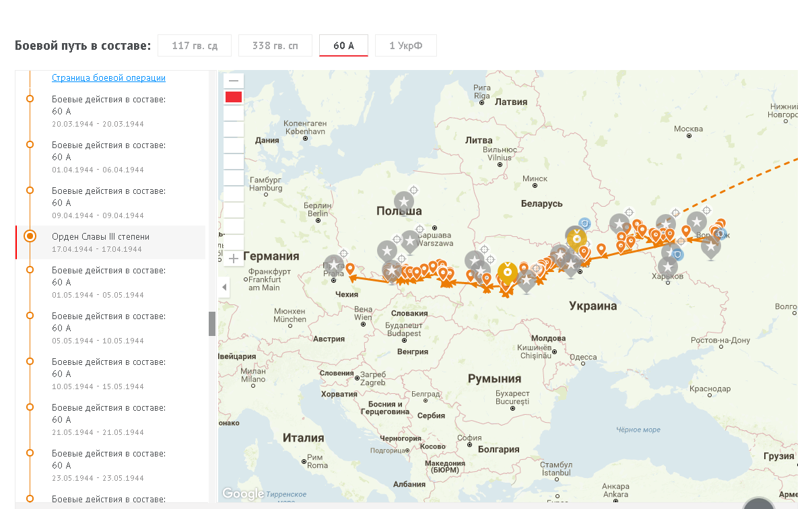Screen dimensions: 812x509
Task: Zoom out the map with minus button
Action: tap(234, 81)
